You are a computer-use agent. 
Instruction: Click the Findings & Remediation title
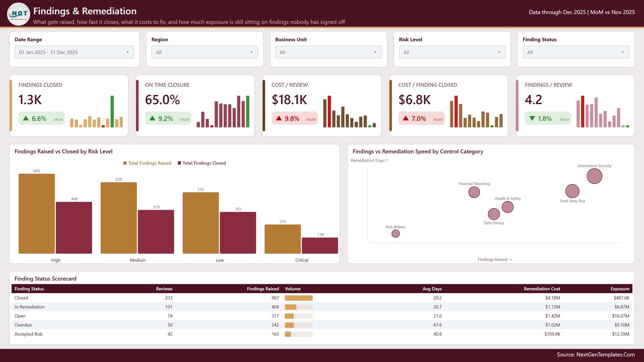point(85,11)
